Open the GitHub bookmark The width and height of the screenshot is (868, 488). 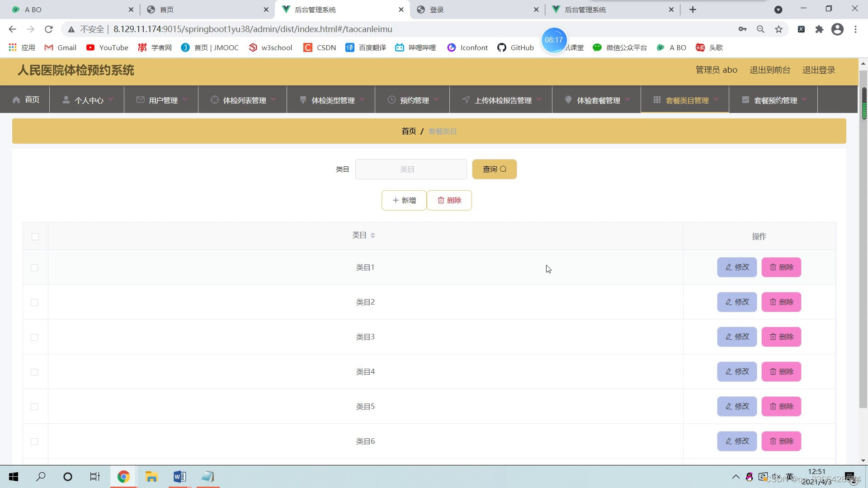point(515,47)
